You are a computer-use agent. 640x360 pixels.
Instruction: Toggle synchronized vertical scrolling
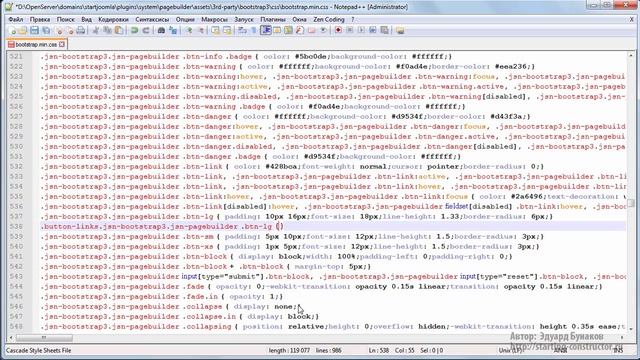tap(216, 31)
